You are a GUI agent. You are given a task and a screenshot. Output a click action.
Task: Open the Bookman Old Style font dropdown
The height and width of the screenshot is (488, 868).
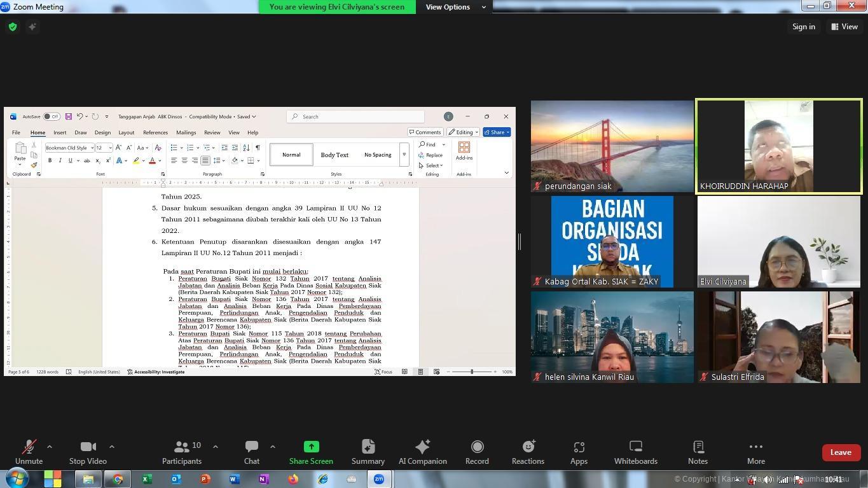pos(92,148)
